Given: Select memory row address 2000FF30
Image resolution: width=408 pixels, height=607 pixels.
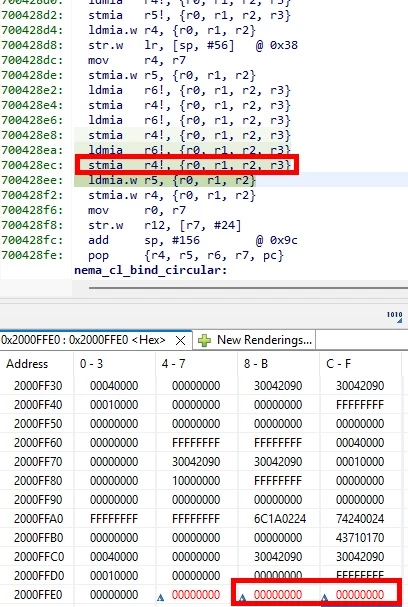Looking at the screenshot, I should pos(38,386).
